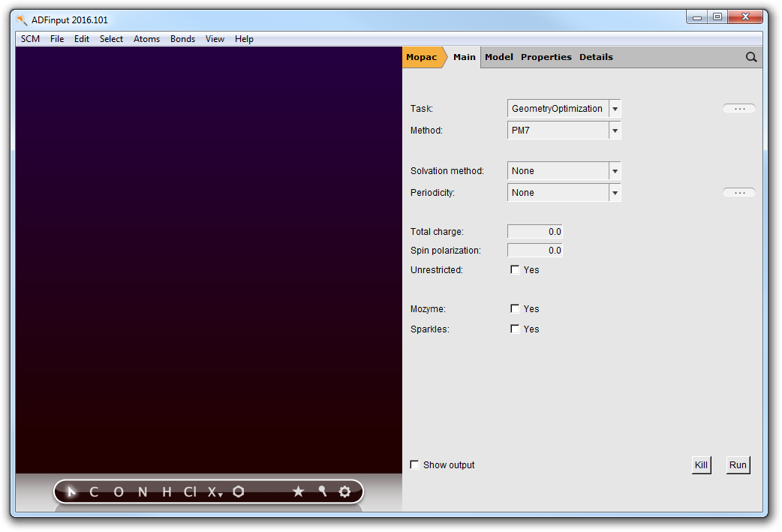
Task: Select the Carbon atom tool
Action: 94,492
